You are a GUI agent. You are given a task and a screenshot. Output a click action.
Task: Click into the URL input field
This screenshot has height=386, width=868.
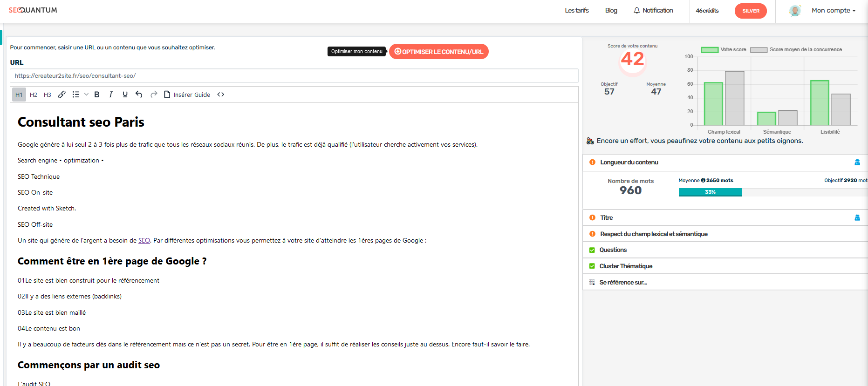coord(294,76)
